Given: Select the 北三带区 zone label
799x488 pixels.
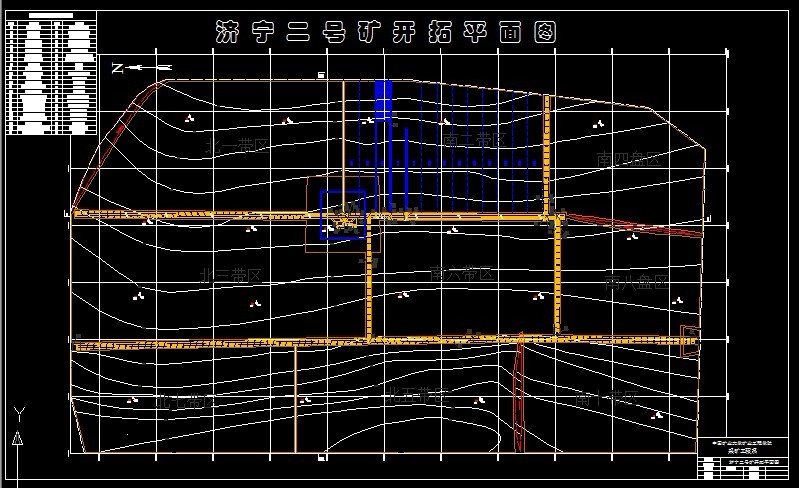Looking at the screenshot, I should 231,276.
